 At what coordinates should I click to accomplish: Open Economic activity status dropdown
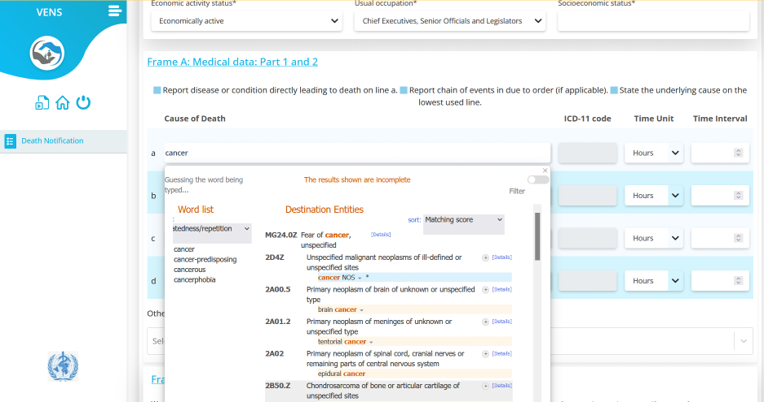[x=247, y=21]
